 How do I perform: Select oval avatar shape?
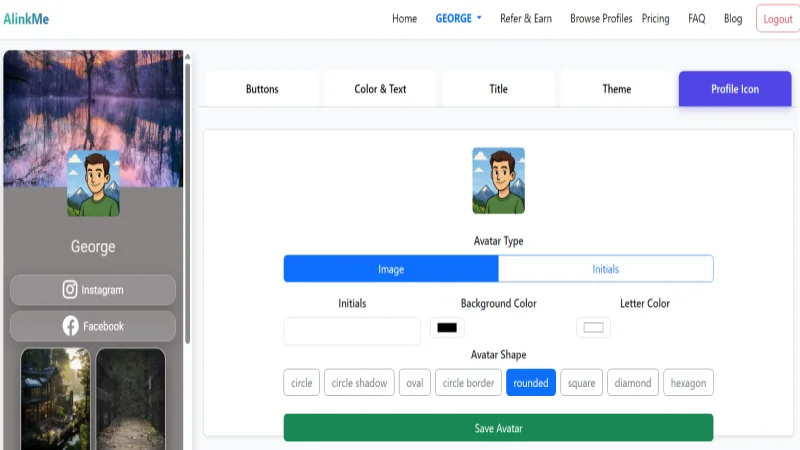tap(415, 383)
